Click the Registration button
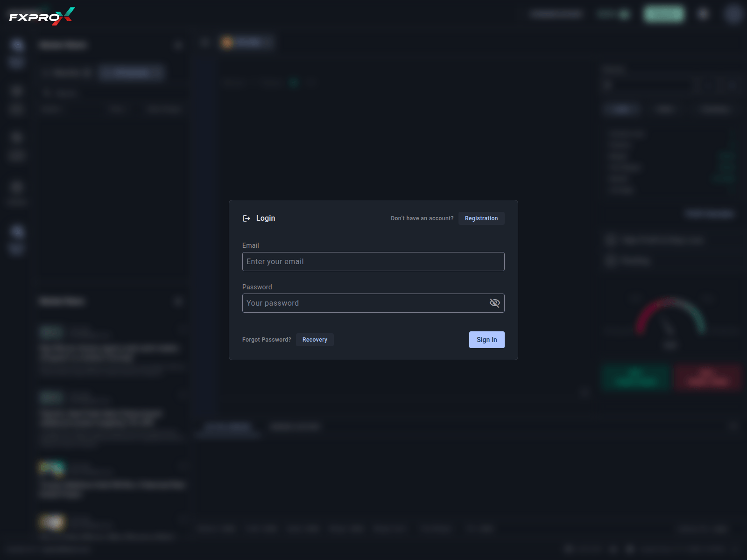Viewport: 747px width, 560px height. (481, 218)
